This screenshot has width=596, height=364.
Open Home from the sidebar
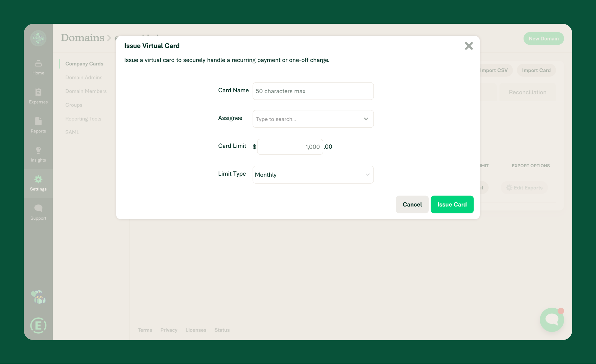click(x=38, y=67)
